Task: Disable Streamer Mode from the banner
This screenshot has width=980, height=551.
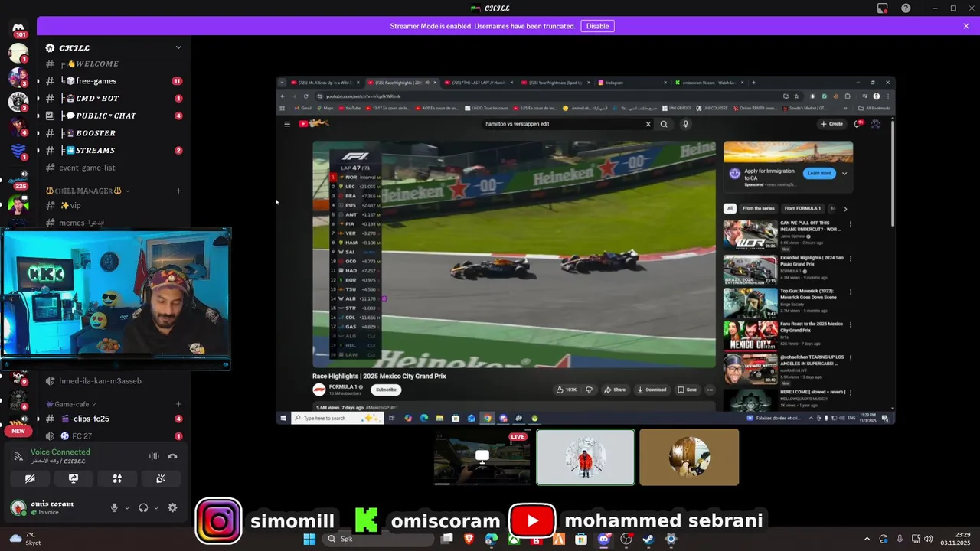Action: click(597, 26)
